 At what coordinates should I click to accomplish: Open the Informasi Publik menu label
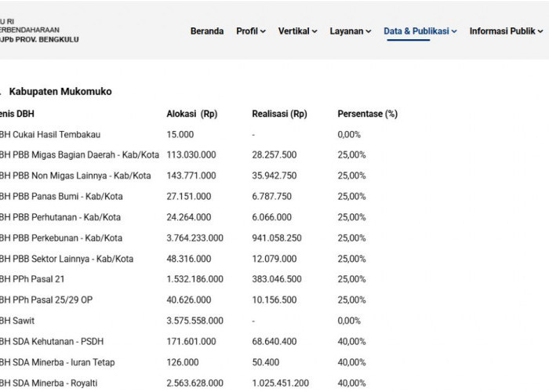coord(502,31)
